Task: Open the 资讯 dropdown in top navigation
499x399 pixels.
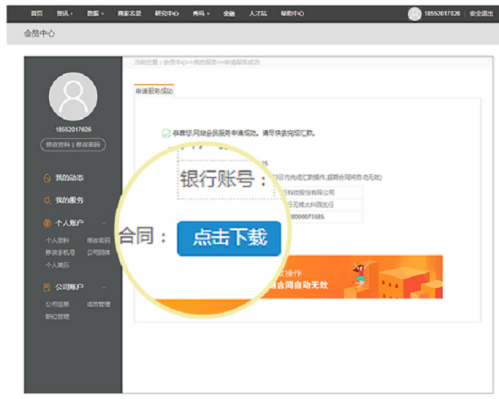Action: (x=65, y=14)
